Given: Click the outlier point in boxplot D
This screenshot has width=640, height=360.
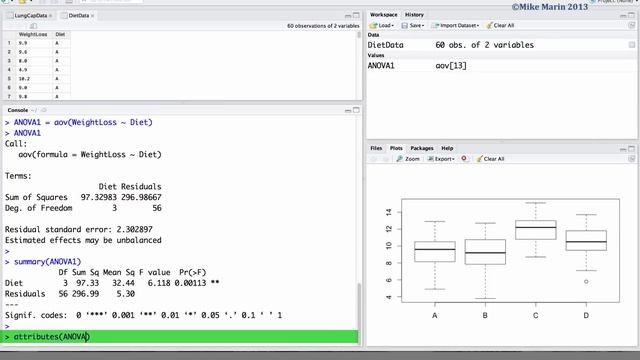Looking at the screenshot, I should pyautogui.click(x=586, y=282).
